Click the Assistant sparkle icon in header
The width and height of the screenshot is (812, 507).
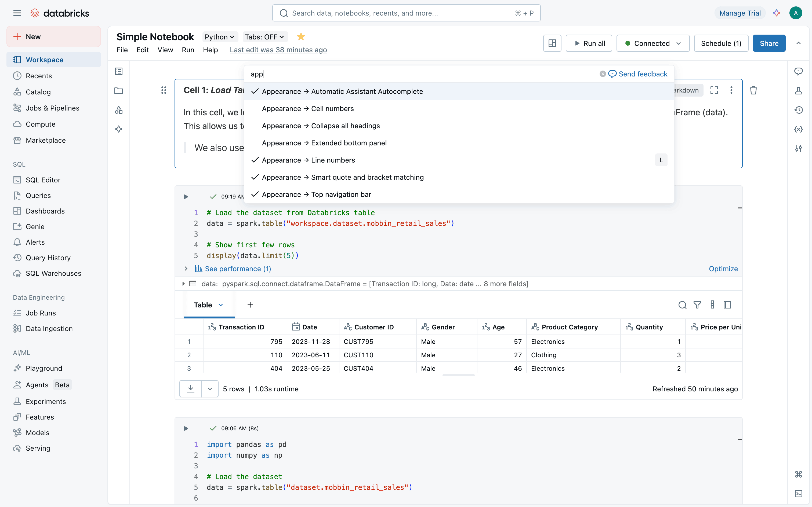click(777, 13)
